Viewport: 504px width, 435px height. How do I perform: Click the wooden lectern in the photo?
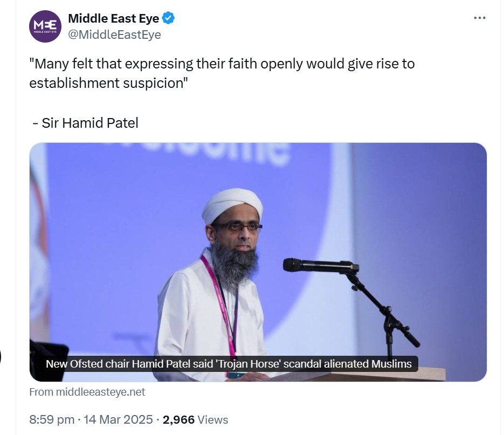point(377,374)
